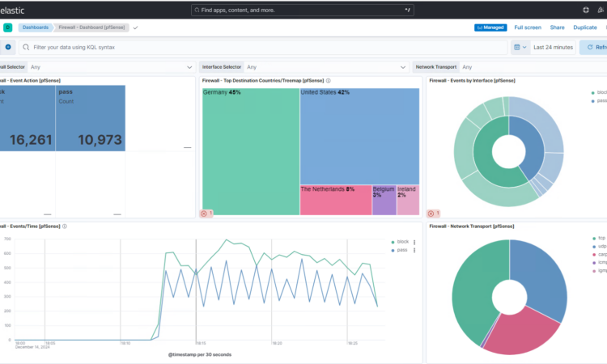607x364 pixels.
Task: Duplicate the dashboard
Action: click(x=585, y=28)
